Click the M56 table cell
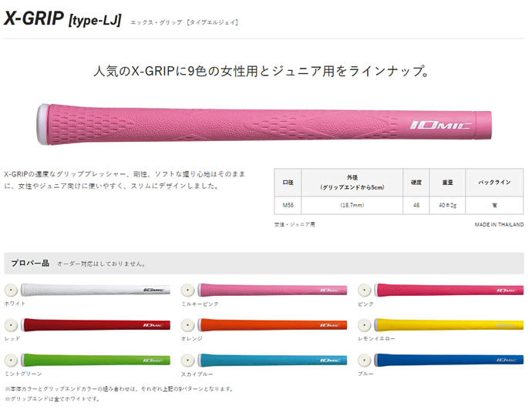 (x=288, y=205)
